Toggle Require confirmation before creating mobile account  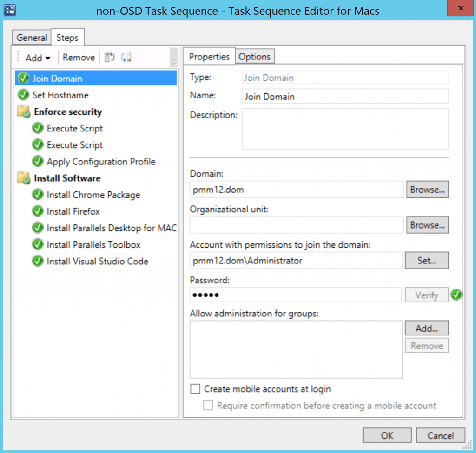point(208,405)
